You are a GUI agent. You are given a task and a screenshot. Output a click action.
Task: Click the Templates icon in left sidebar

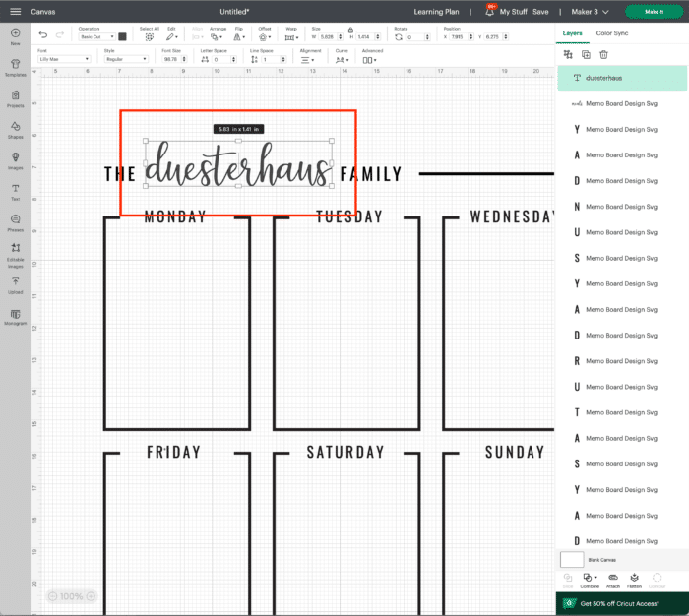coord(15,68)
